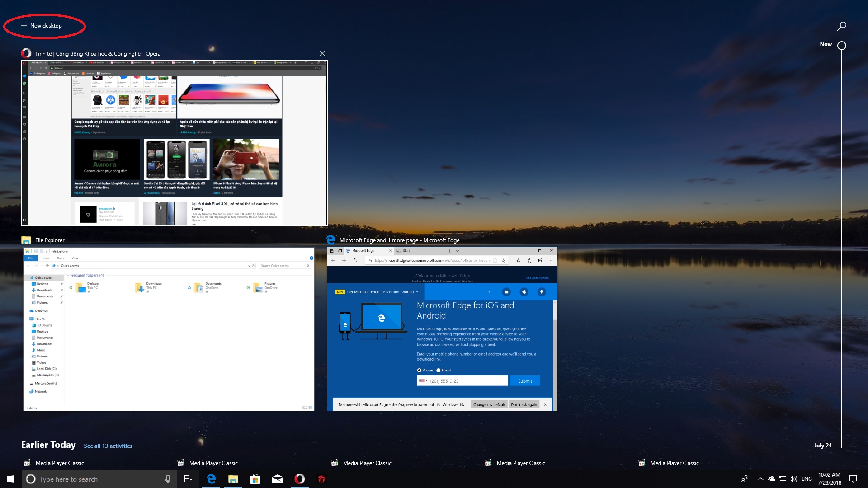This screenshot has height=488, width=868.
Task: Open new tab with Edge plus icon
Action: [x=449, y=251]
